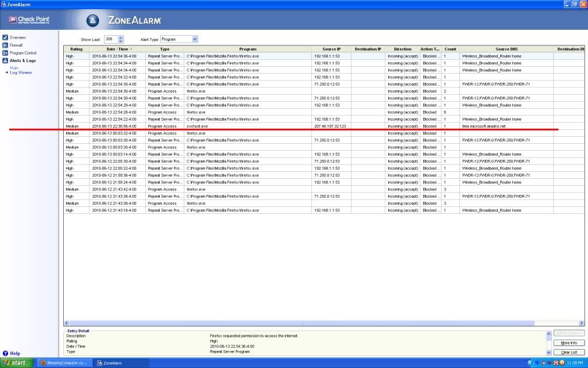The width and height of the screenshot is (588, 368).
Task: Sort the log by the Date / Time column
Action: 117,49
